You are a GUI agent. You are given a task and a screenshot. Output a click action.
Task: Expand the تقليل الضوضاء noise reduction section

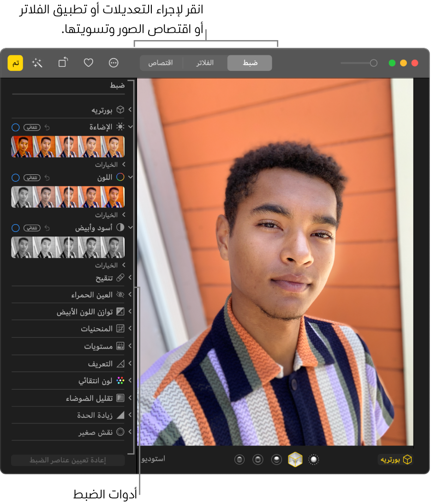[130, 397]
